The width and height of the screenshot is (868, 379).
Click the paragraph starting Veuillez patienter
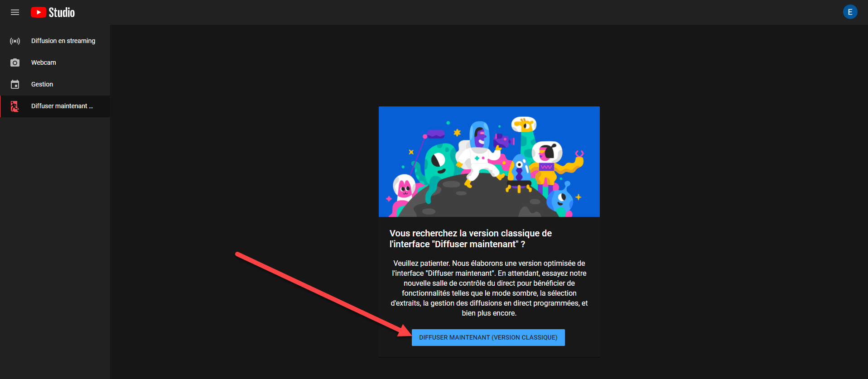pyautogui.click(x=489, y=288)
